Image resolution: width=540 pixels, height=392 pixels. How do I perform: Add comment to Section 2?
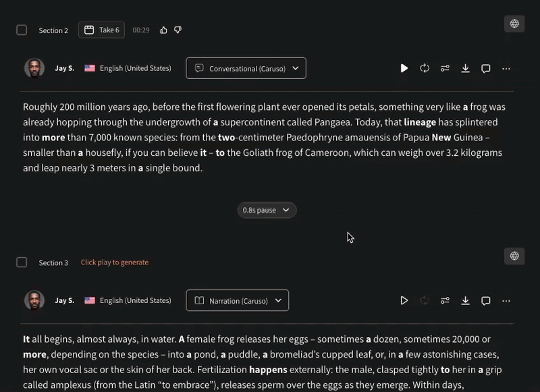485,69
